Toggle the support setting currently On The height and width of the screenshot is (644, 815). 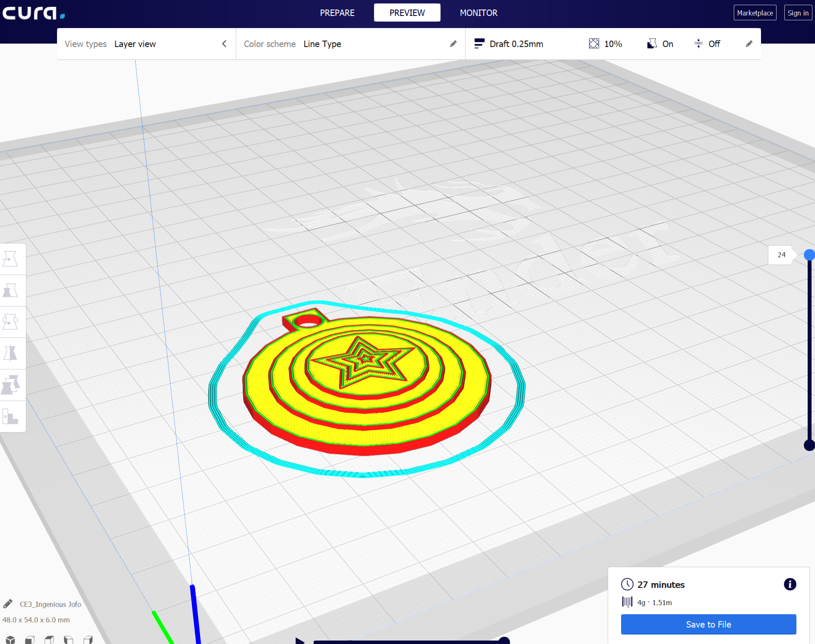click(x=660, y=44)
